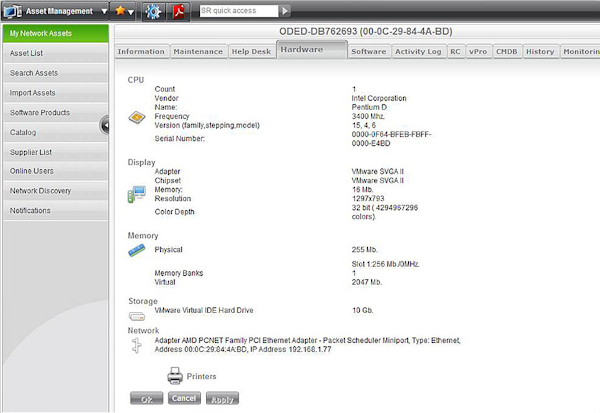Open Supplier List
This screenshot has height=413, width=600.
(55, 152)
